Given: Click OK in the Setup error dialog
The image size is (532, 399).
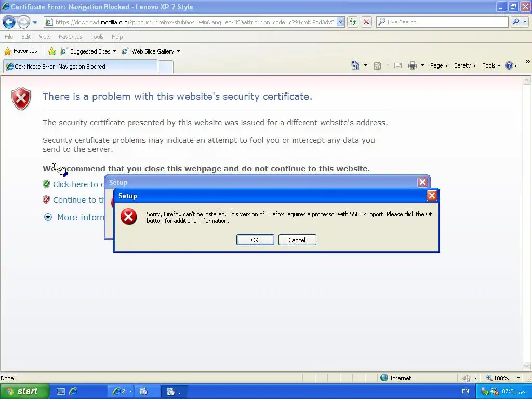Looking at the screenshot, I should (x=255, y=240).
